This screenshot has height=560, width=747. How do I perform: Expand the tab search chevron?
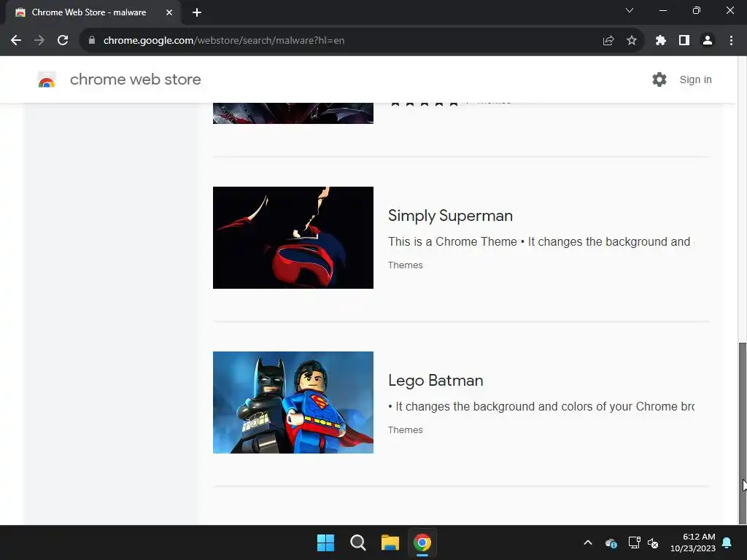[630, 10]
